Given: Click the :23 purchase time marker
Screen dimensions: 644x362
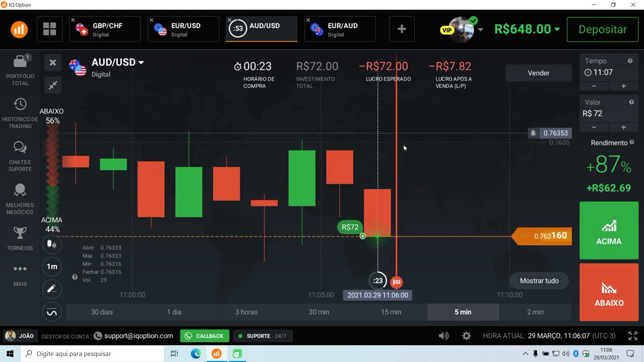Looking at the screenshot, I should pyautogui.click(x=378, y=281).
